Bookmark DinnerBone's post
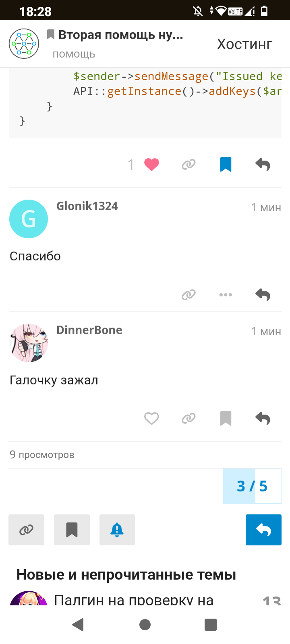The image size is (290, 644). click(x=226, y=419)
